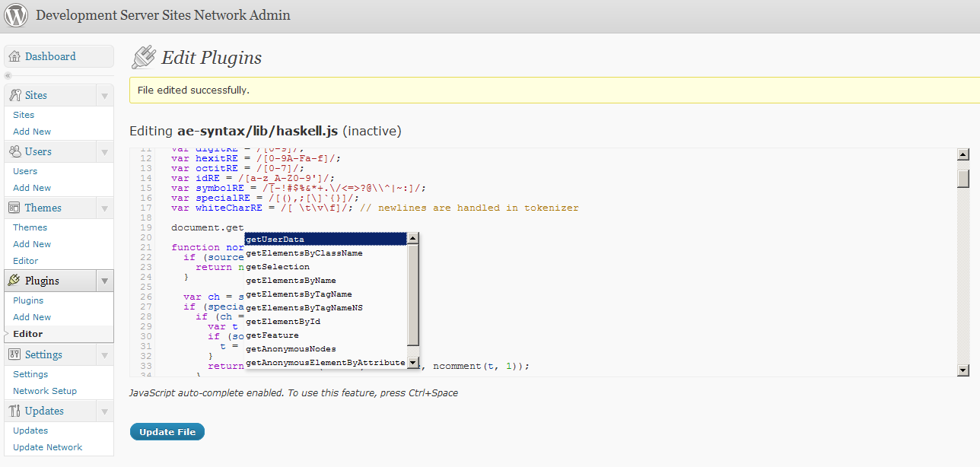This screenshot has width=980, height=467.
Task: Click the Update File button
Action: coord(167,432)
